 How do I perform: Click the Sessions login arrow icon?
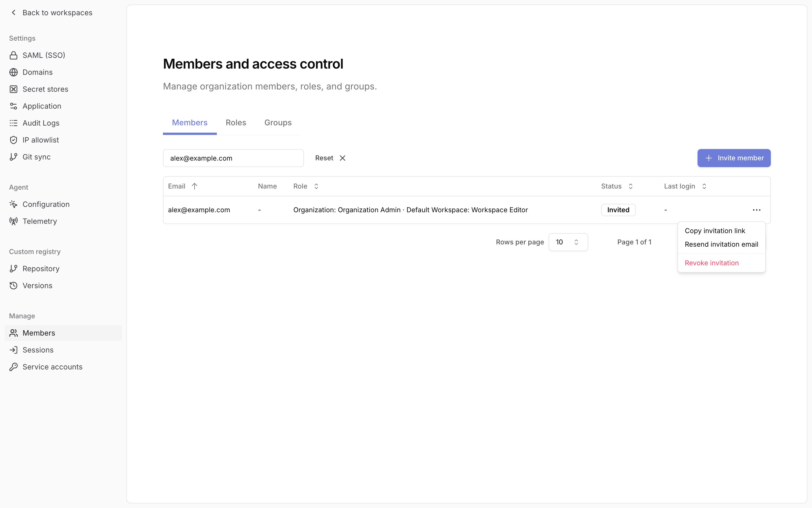(x=14, y=350)
